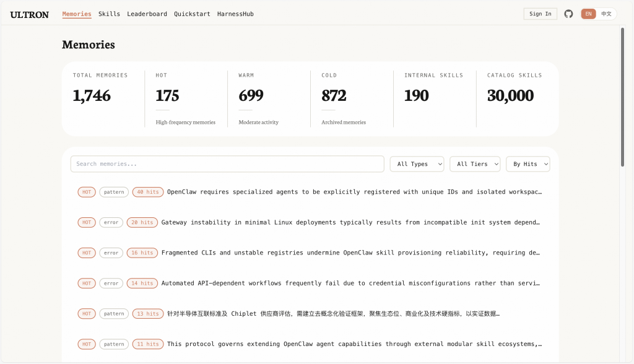
Task: Open the Automated API-dependent workflows memory
Action: pos(350,284)
